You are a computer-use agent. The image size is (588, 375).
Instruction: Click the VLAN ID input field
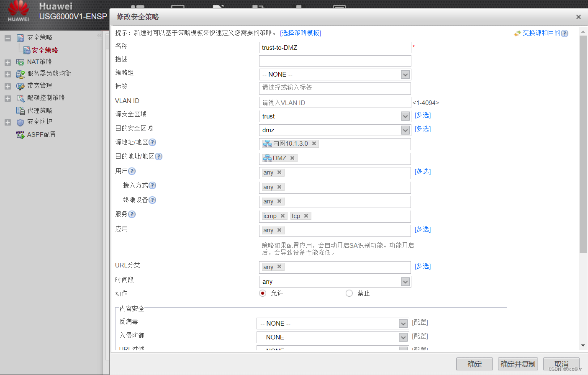click(x=335, y=103)
